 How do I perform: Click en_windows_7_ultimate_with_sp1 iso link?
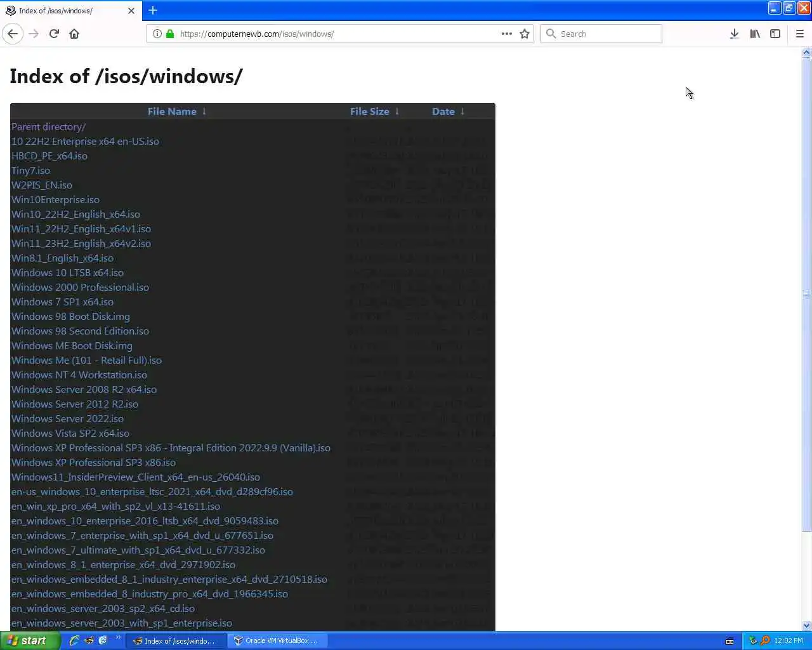coord(138,550)
